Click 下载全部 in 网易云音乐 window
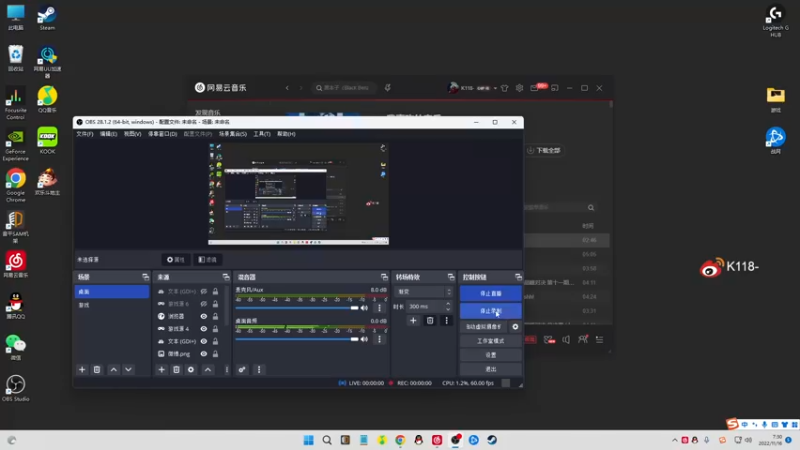 [544, 151]
